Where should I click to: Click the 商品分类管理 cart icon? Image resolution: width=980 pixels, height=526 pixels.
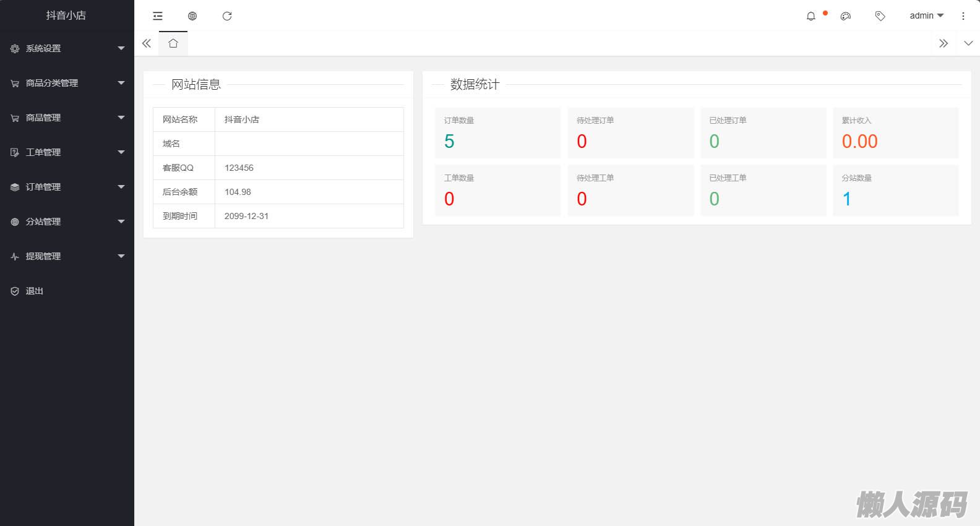point(15,83)
